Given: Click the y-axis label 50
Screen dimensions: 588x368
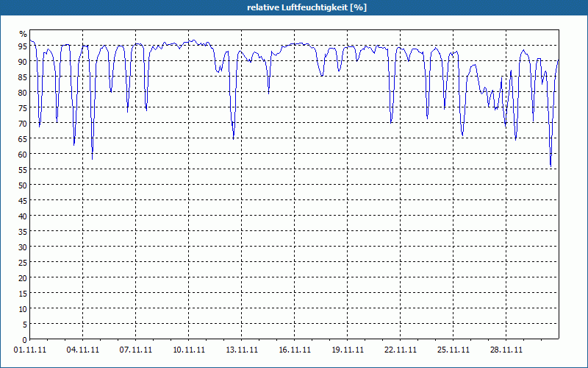Looking at the screenshot, I should click(23, 185).
